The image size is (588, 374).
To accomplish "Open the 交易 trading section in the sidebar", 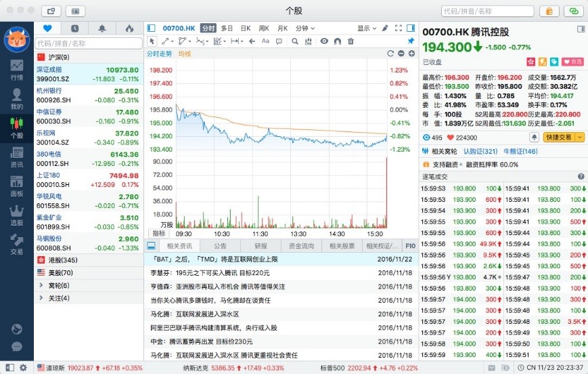I will pyautogui.click(x=16, y=244).
